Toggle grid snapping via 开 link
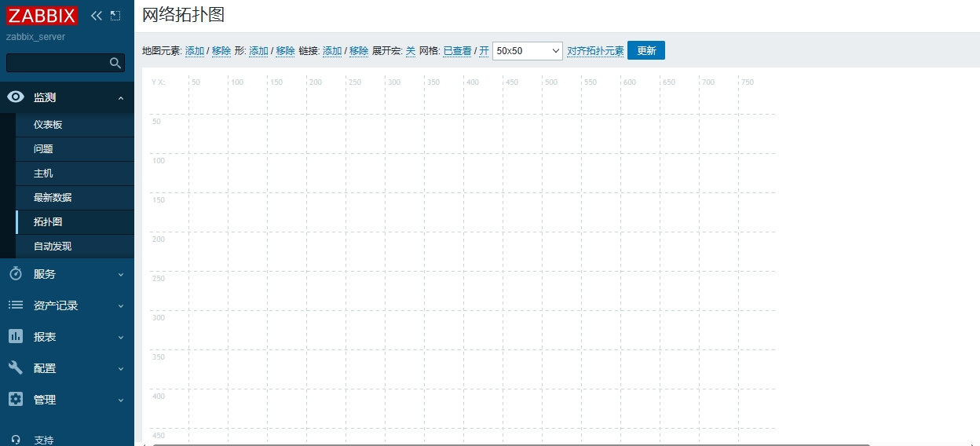Image resolution: width=980 pixels, height=446 pixels. tap(484, 51)
